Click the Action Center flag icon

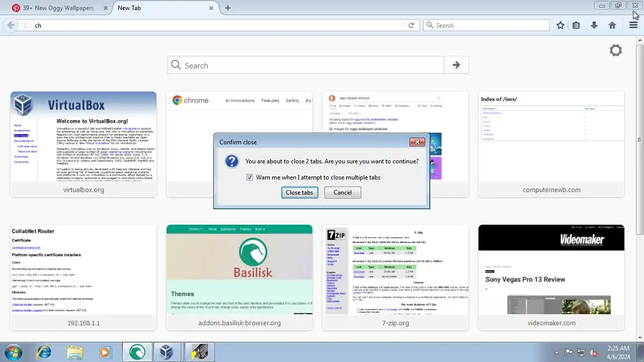pyautogui.click(x=569, y=352)
